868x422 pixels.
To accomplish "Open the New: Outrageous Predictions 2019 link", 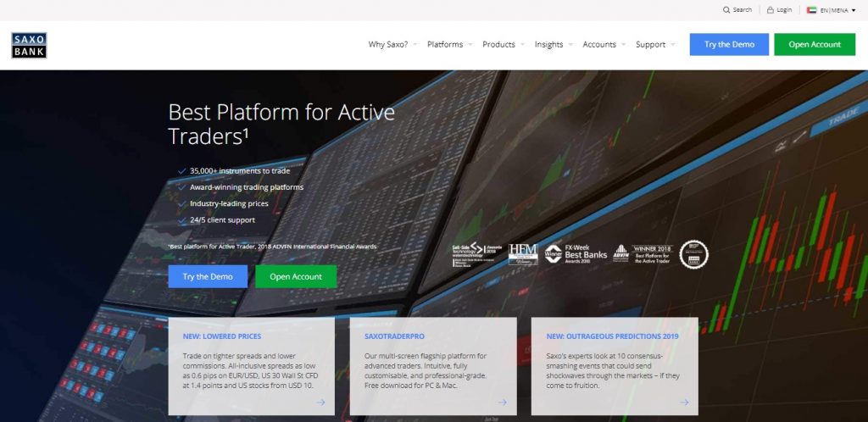I will coord(612,336).
